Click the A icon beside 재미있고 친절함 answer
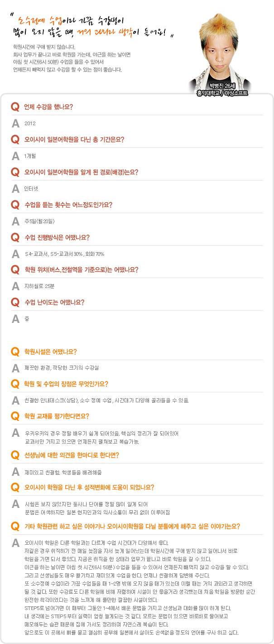 point(15,472)
